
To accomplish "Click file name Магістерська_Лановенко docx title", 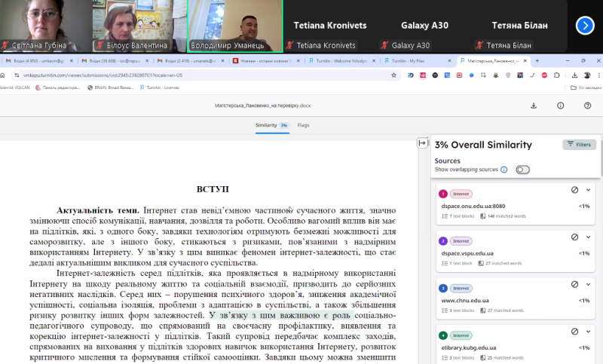I will 262,106.
